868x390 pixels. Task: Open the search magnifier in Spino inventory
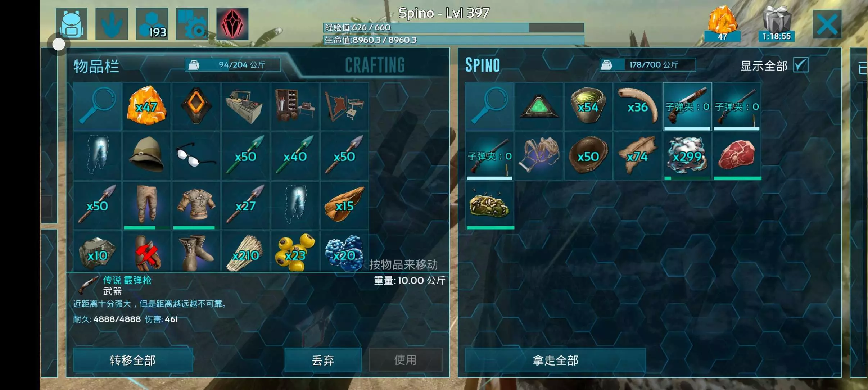point(489,106)
